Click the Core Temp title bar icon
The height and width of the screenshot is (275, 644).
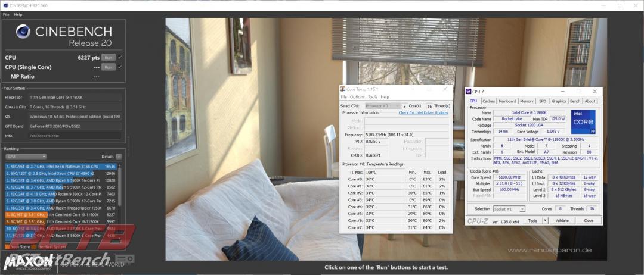click(x=342, y=89)
